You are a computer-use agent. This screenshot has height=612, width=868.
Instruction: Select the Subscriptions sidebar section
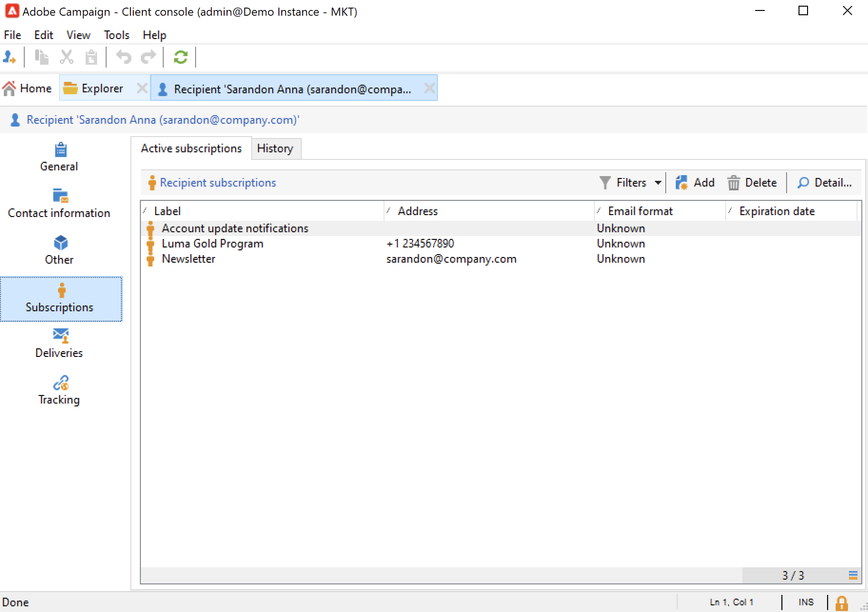click(x=61, y=299)
